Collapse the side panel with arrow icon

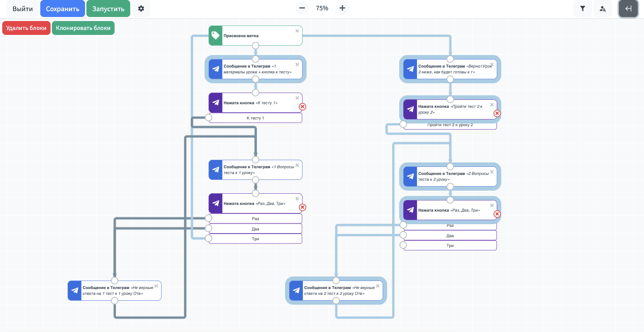click(x=628, y=9)
